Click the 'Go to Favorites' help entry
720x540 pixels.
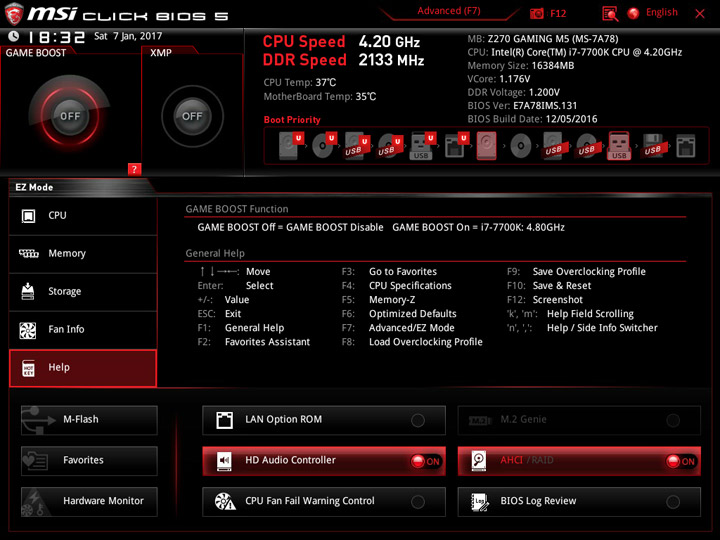(x=403, y=271)
